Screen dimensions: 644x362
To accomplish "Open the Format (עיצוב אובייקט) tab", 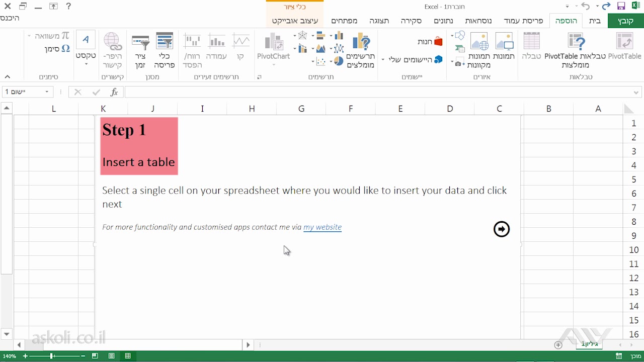I will [x=295, y=21].
